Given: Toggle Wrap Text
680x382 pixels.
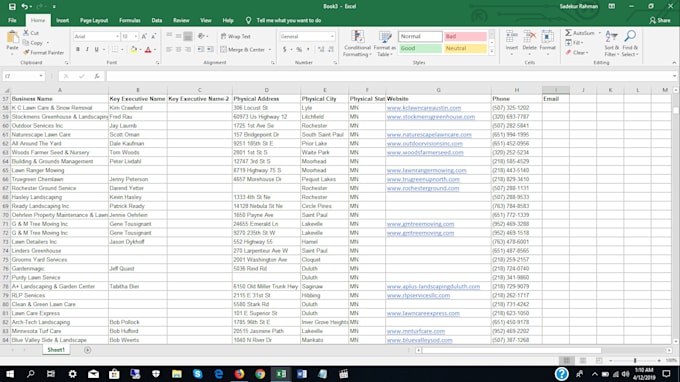Looking at the screenshot, I should tap(235, 36).
